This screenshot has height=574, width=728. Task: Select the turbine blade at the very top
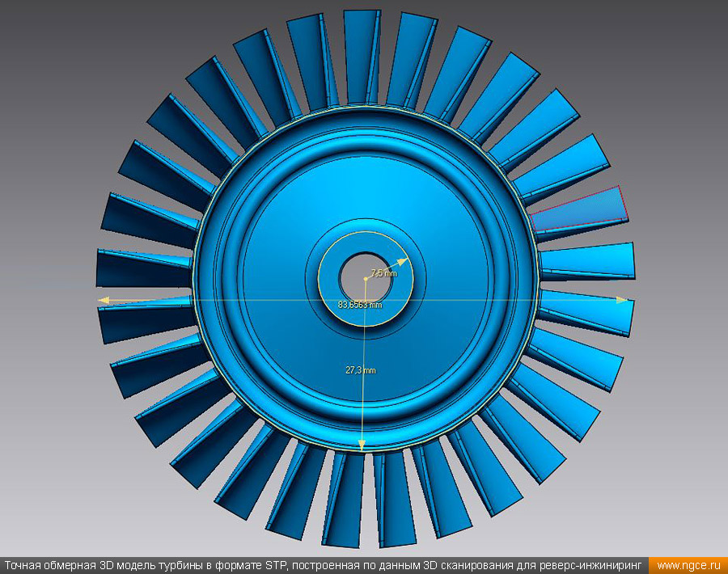tap(362, 57)
